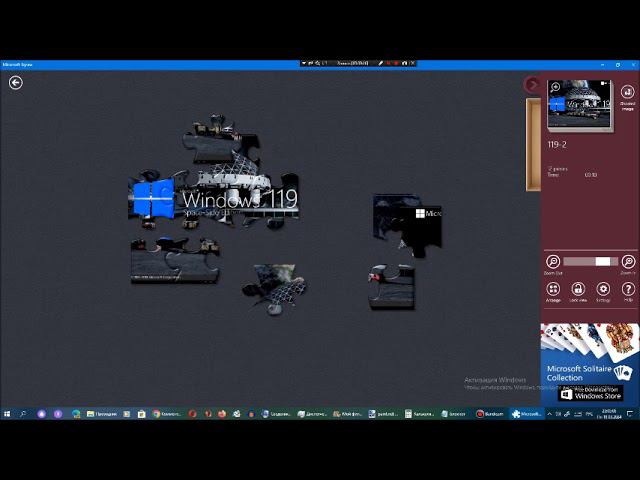Click the recorder bar pencil icon
640x480 pixels.
(380, 63)
